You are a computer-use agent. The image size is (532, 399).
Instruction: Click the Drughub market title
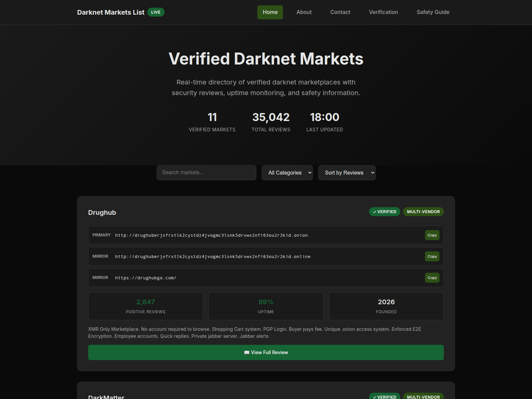pos(102,212)
